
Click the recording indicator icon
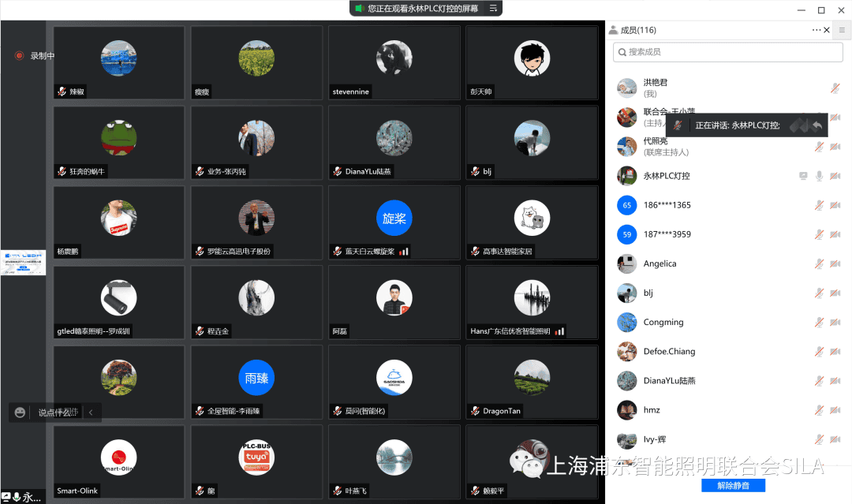(x=19, y=55)
